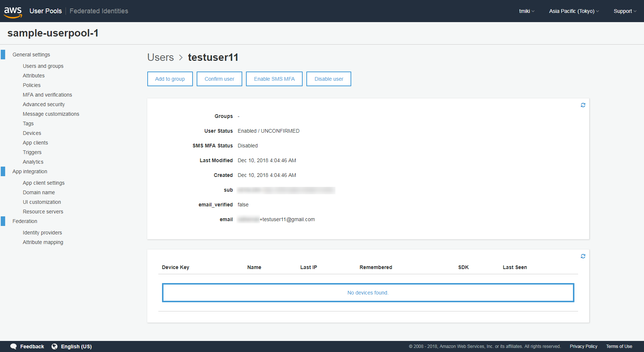Enable SMS MFA for testuser11

(x=274, y=79)
